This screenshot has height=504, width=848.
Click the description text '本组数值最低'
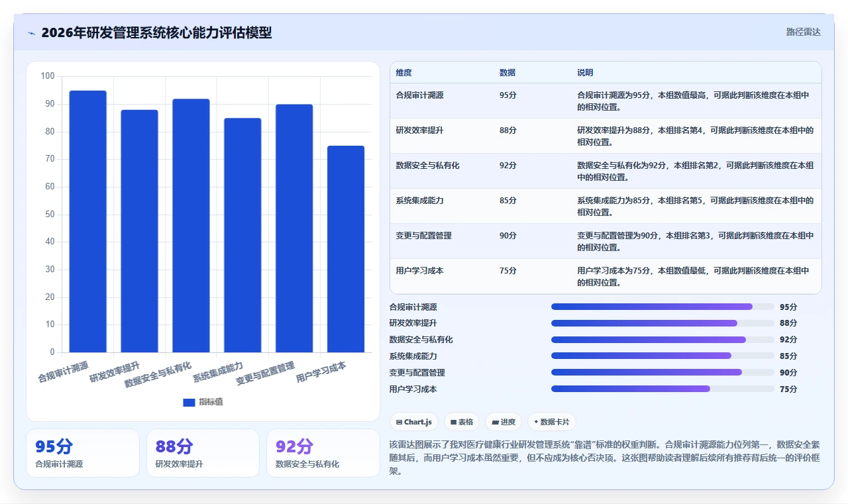[681, 271]
